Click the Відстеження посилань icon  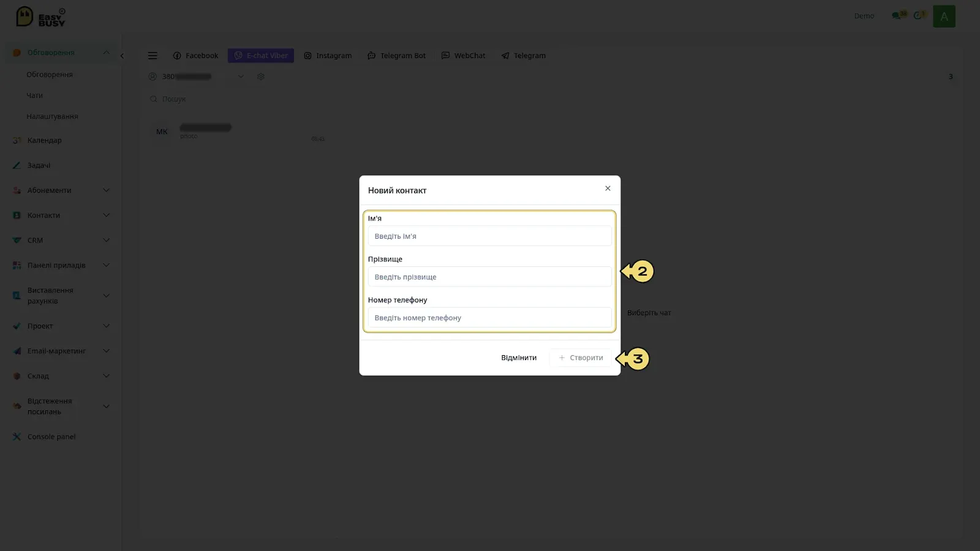[17, 407]
